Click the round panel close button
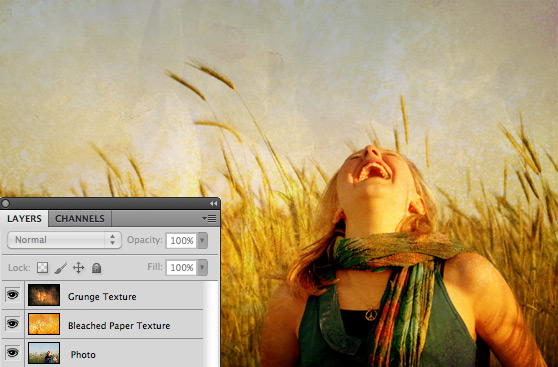 [5, 203]
